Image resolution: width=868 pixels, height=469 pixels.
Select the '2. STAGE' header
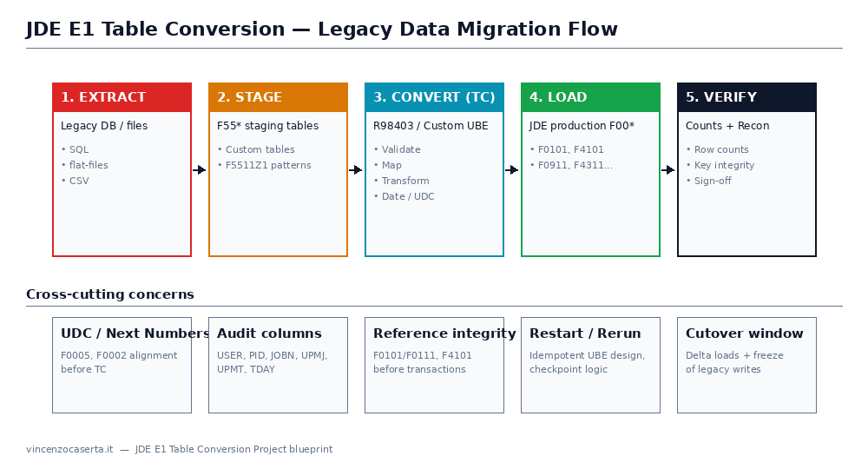278,97
